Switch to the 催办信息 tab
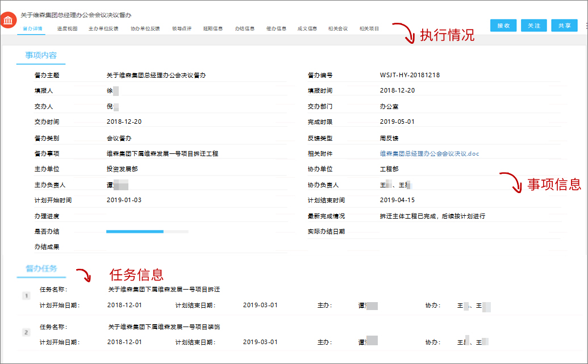Image resolution: width=588 pixels, height=364 pixels. pos(276,28)
